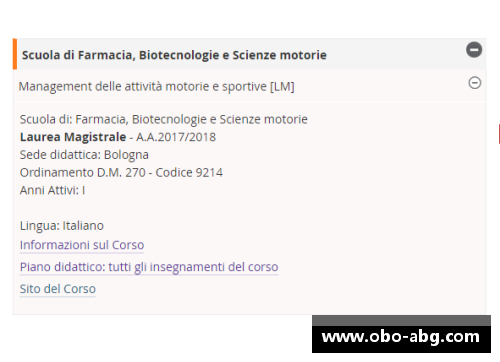The width and height of the screenshot is (500, 362).
Task: Collapse Management course details with outlined minus icon
Action: [x=475, y=83]
